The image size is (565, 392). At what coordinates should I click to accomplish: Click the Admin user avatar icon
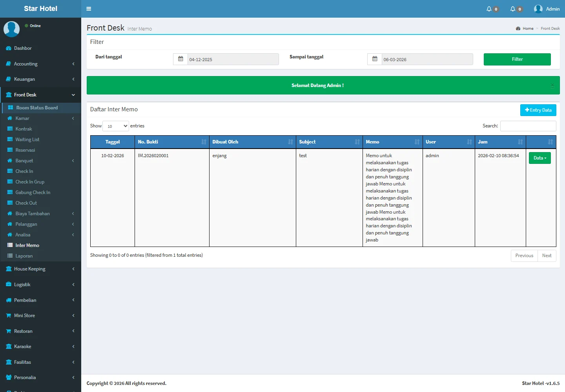(x=538, y=9)
